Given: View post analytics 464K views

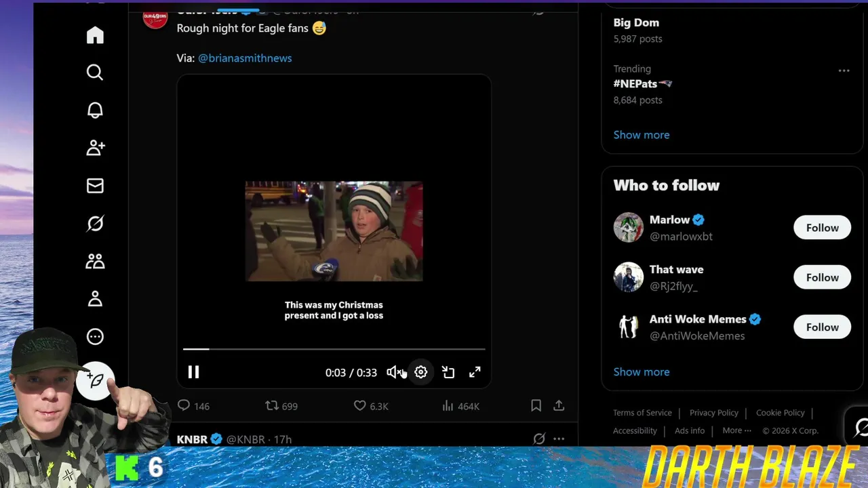Looking at the screenshot, I should [x=460, y=406].
